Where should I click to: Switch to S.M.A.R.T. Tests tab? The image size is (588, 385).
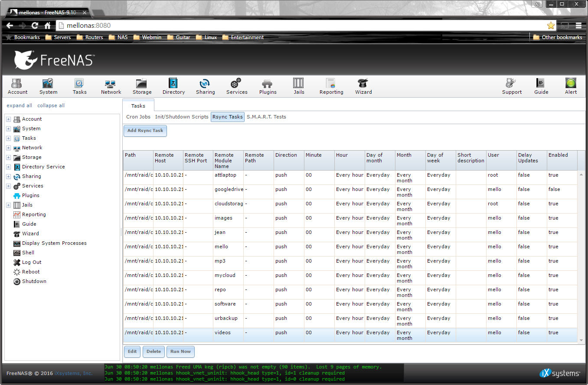(266, 117)
